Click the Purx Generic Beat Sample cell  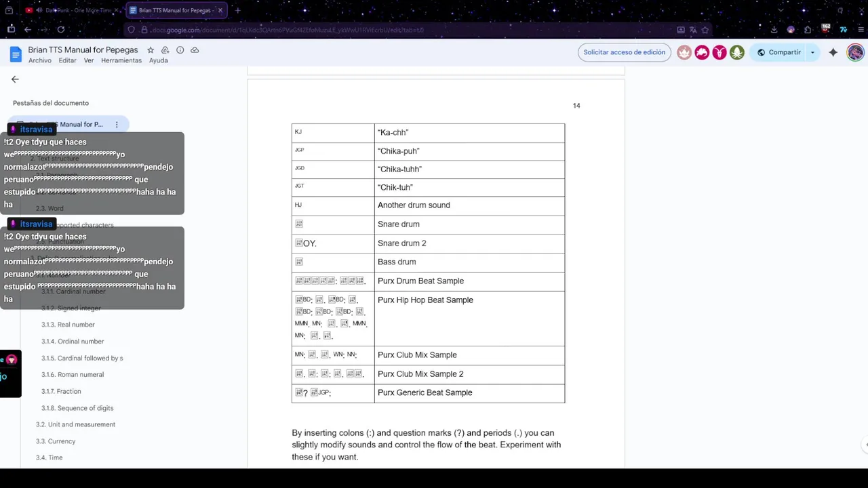click(469, 393)
